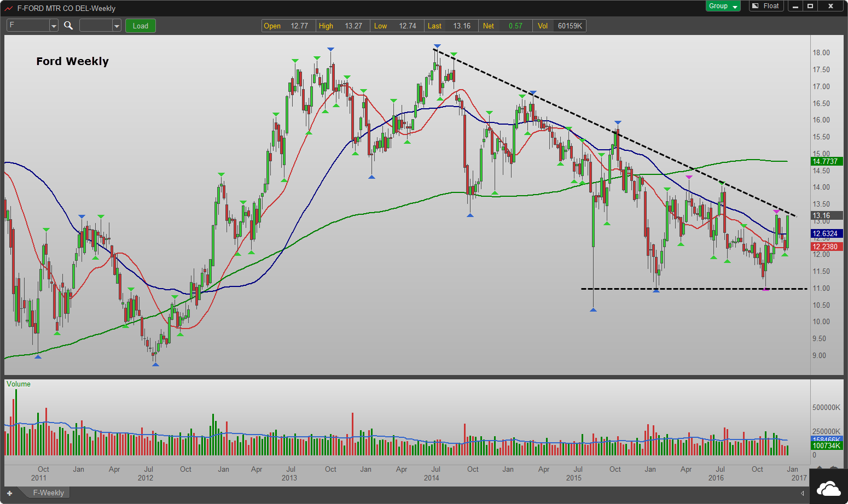Click the Open 12.77 quote field
The width and height of the screenshot is (848, 504).
[288, 26]
